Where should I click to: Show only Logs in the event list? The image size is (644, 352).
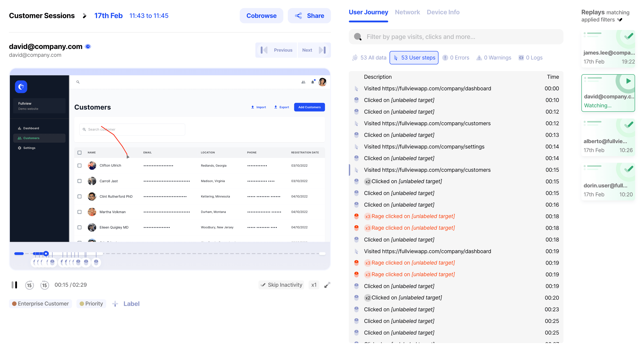coord(530,57)
